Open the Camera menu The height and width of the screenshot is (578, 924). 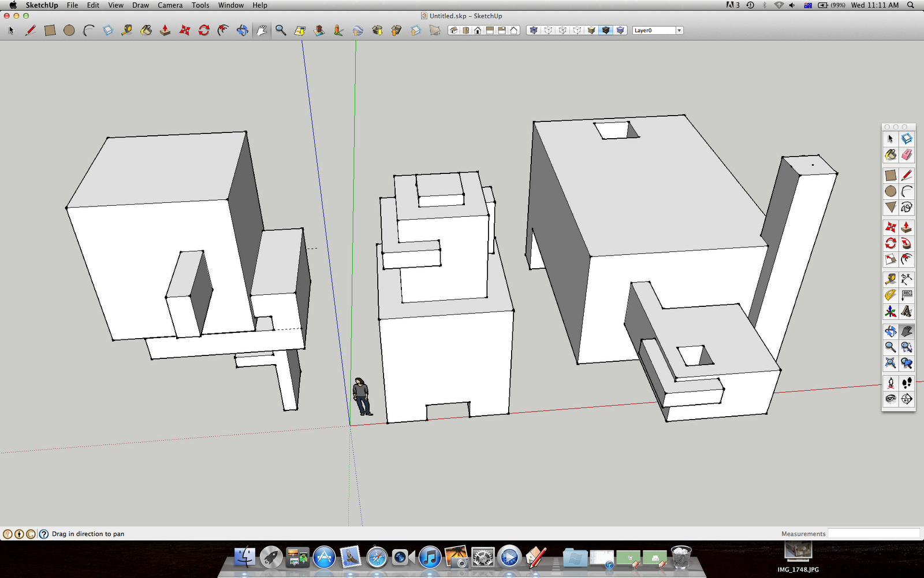(x=170, y=5)
